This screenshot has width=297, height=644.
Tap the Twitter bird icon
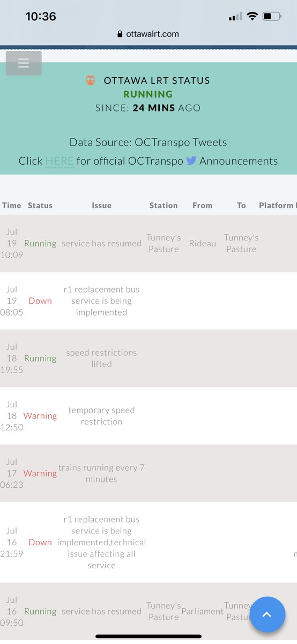[x=191, y=160]
